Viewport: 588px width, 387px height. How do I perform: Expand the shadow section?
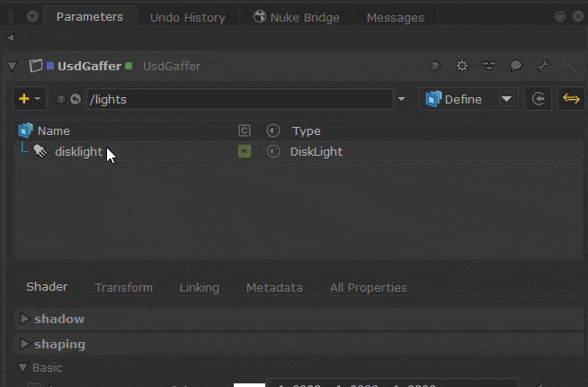[x=24, y=319]
